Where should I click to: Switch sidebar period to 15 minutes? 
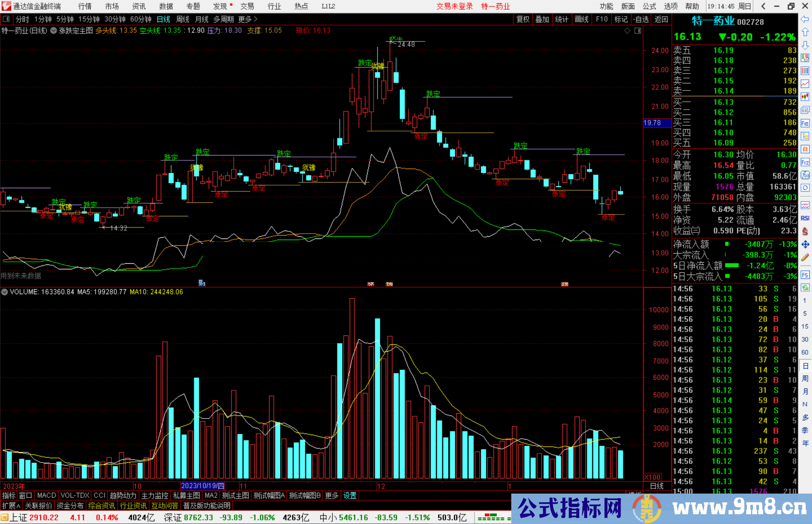(x=804, y=326)
